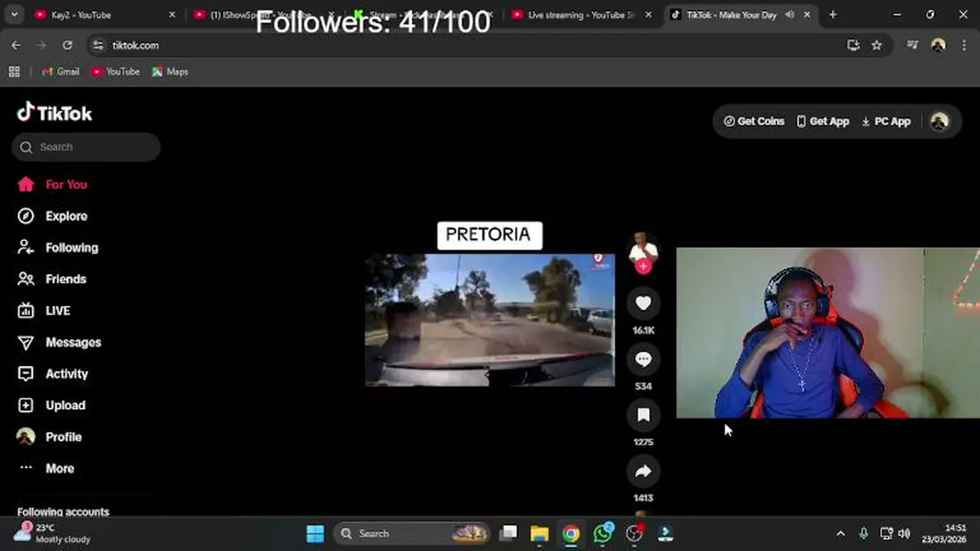Click Get Coins button
This screenshot has width=980, height=551.
754,121
